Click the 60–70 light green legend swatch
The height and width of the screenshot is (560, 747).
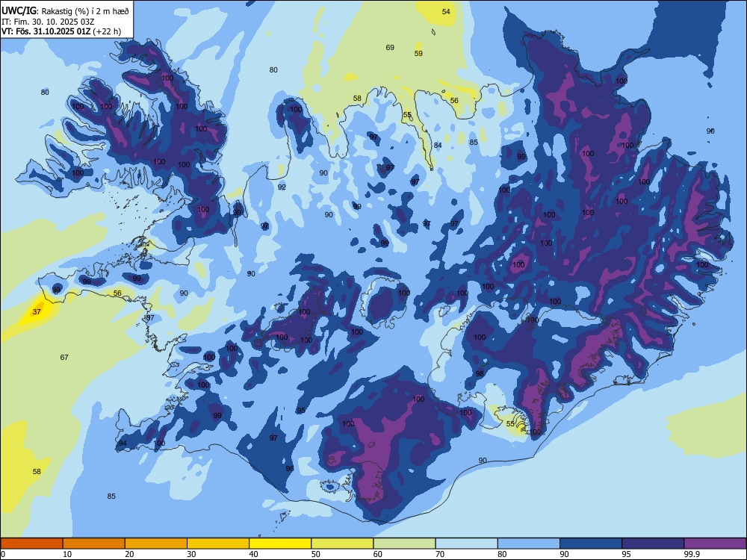point(404,544)
